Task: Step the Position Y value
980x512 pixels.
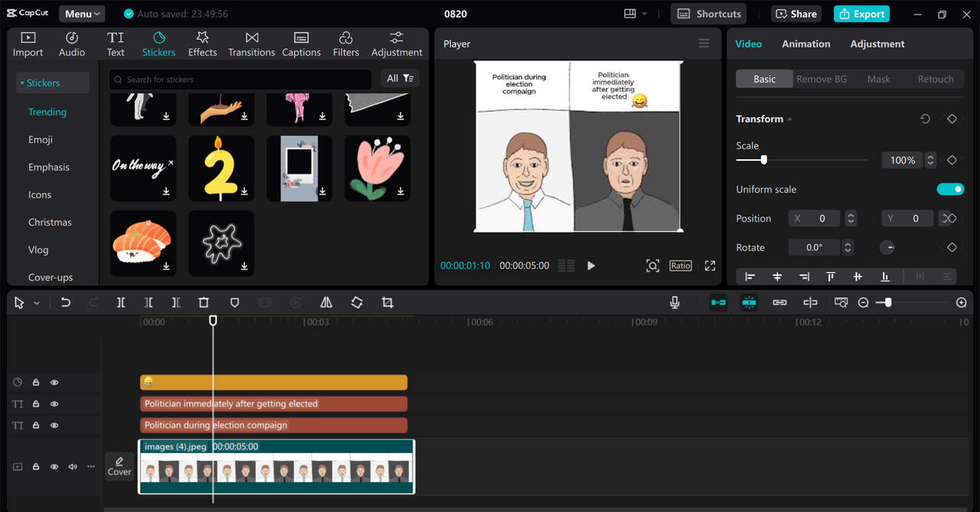Action: pos(943,218)
